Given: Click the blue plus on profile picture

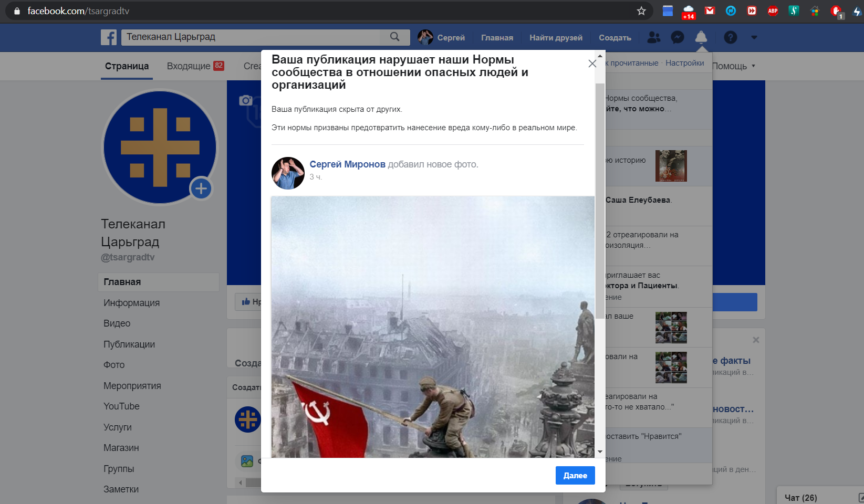Looking at the screenshot, I should pyautogui.click(x=201, y=188).
